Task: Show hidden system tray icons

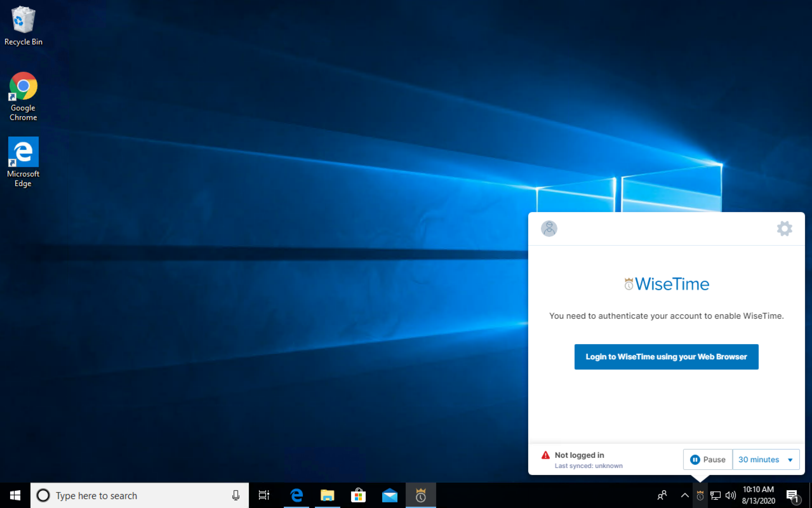Action: (x=685, y=495)
